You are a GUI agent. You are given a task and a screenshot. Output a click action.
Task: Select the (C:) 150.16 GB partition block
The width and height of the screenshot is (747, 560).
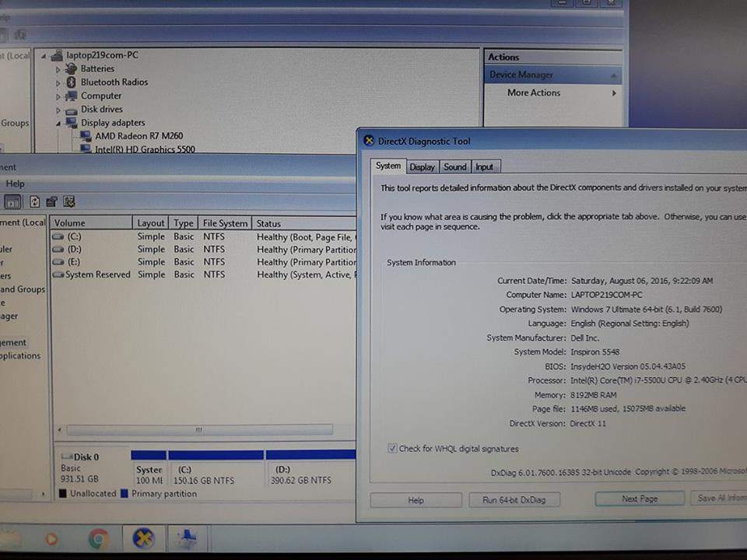click(216, 468)
